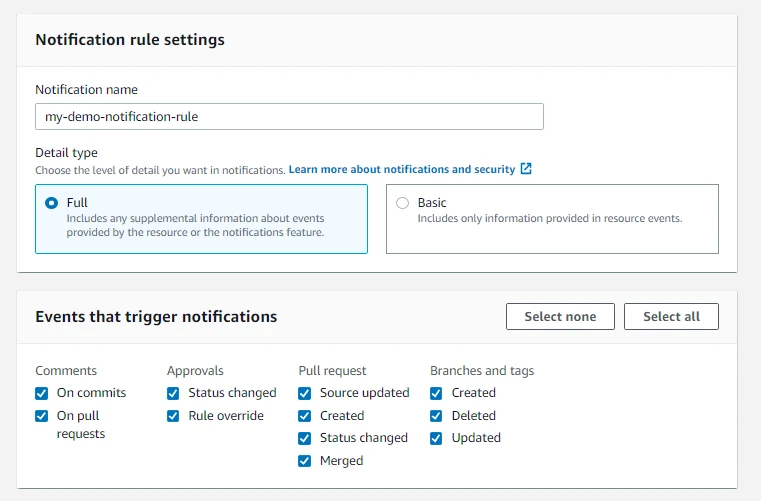Uncheck the On commits checkbox

[x=42, y=393]
